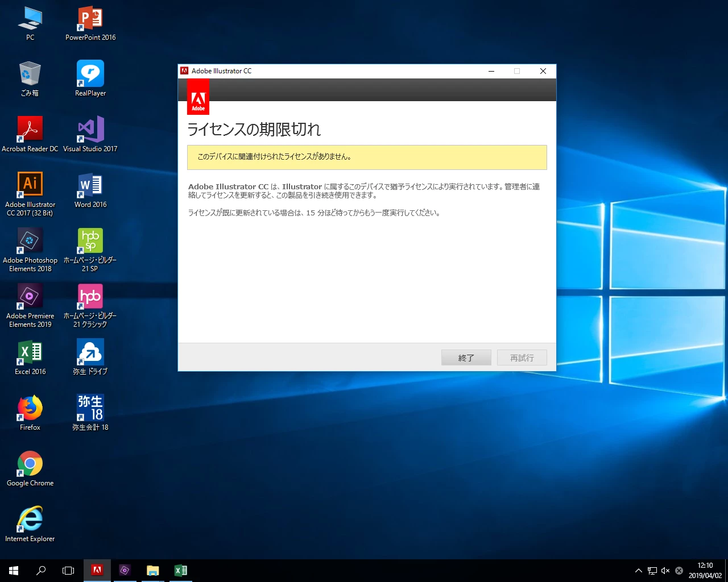Screen dimensions: 728x582
Task: Click the ライセンスの期限切れ heading
Action: pos(254,130)
